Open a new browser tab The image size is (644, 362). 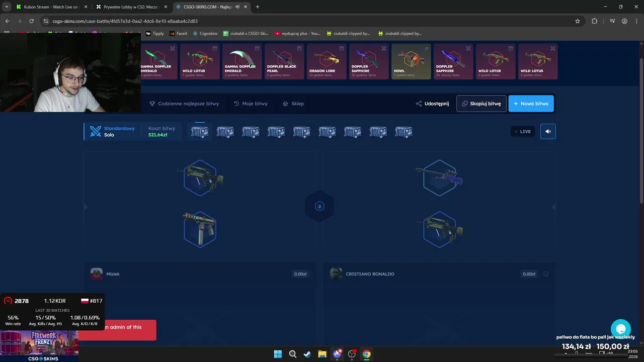click(x=258, y=7)
